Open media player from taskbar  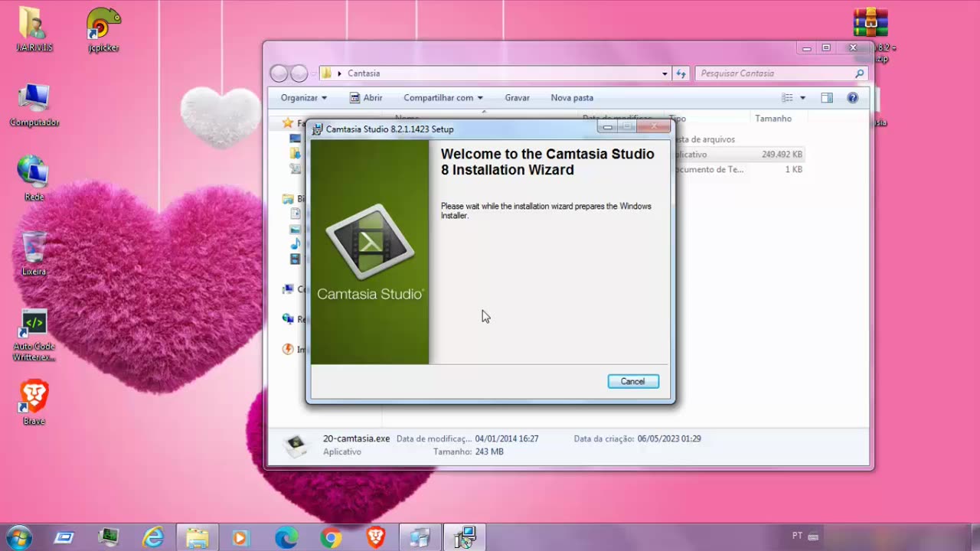pyautogui.click(x=240, y=538)
